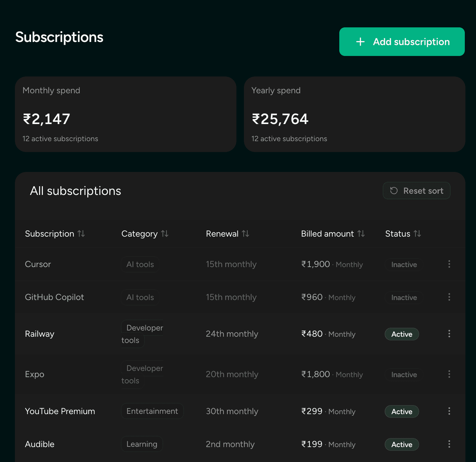Click the Inactive status badge for Cursor
Image resolution: width=476 pixels, height=462 pixels.
tap(404, 265)
